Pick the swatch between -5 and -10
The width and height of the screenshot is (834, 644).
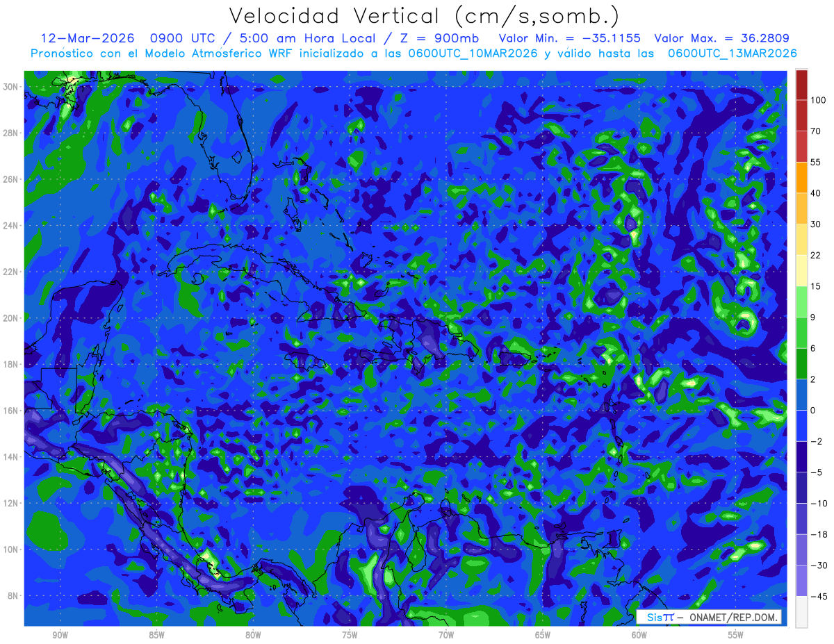(x=801, y=488)
